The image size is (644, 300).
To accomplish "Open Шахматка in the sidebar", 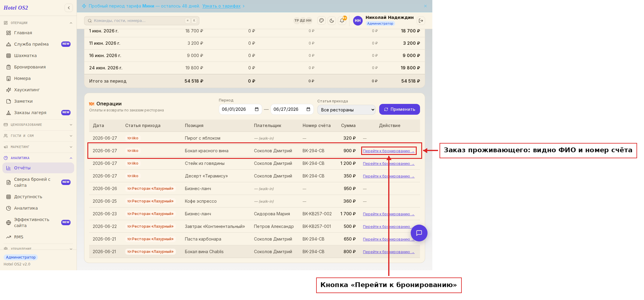I will 38,56.
